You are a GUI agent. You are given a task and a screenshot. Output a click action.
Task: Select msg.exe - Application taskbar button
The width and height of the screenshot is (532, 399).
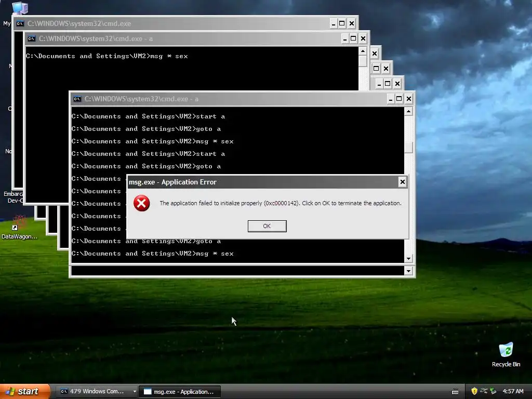click(x=180, y=392)
